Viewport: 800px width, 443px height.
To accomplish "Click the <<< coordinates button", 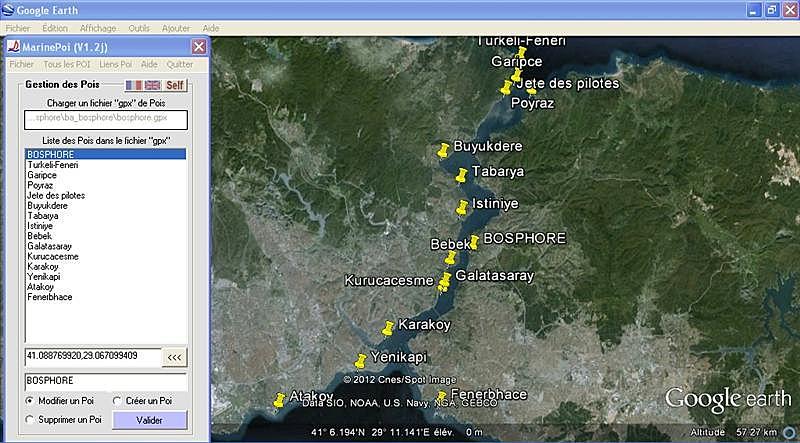I will [174, 357].
